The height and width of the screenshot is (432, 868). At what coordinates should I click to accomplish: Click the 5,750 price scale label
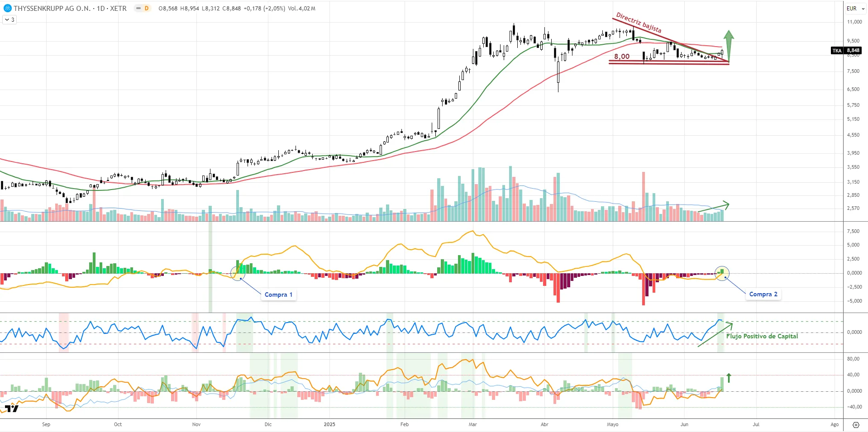point(853,105)
